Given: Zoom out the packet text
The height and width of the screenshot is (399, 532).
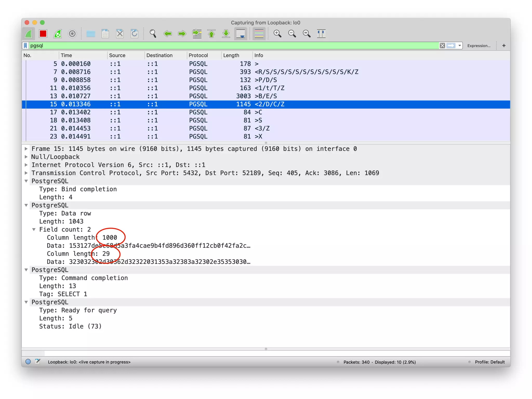Looking at the screenshot, I should click(292, 34).
